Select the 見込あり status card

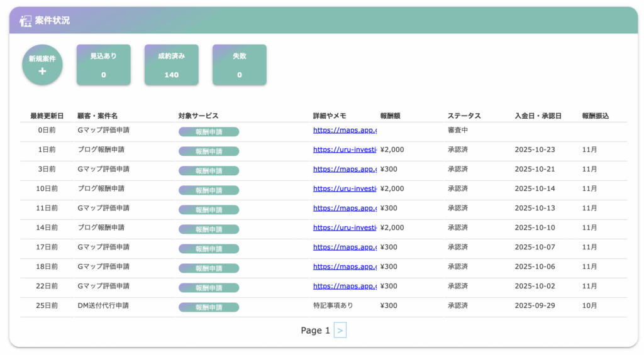coord(103,65)
